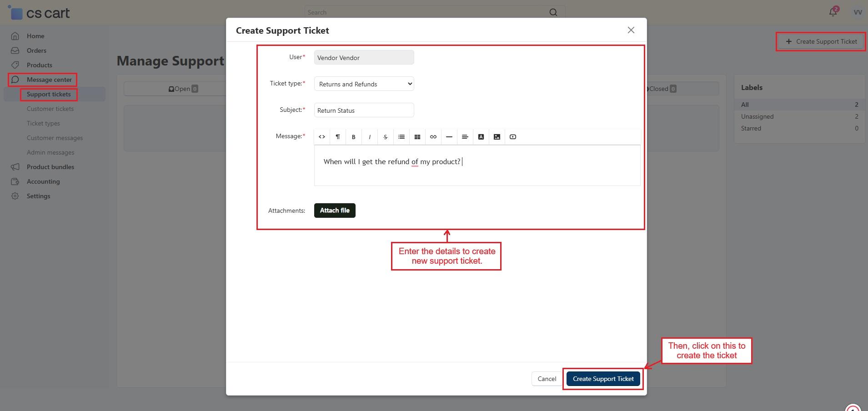868x411 pixels.
Task: Insert a table using the editor toolbar
Action: [x=417, y=137]
